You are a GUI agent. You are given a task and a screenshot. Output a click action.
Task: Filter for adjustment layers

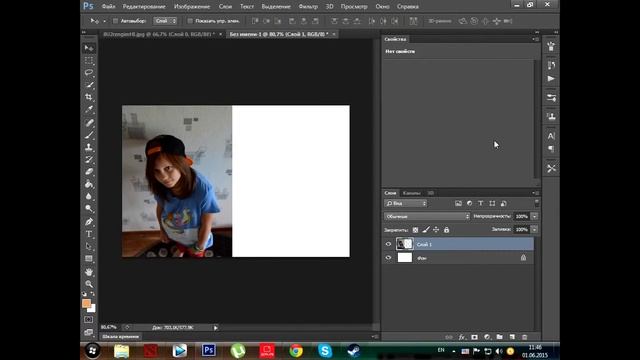pos(469,203)
